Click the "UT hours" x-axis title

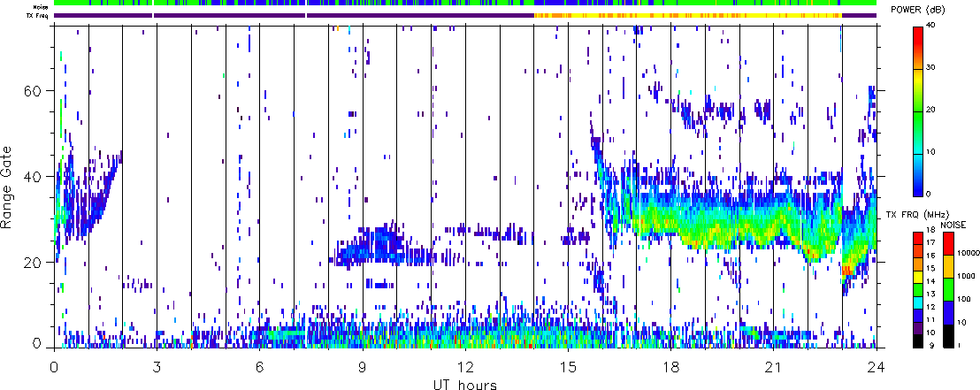(x=465, y=384)
